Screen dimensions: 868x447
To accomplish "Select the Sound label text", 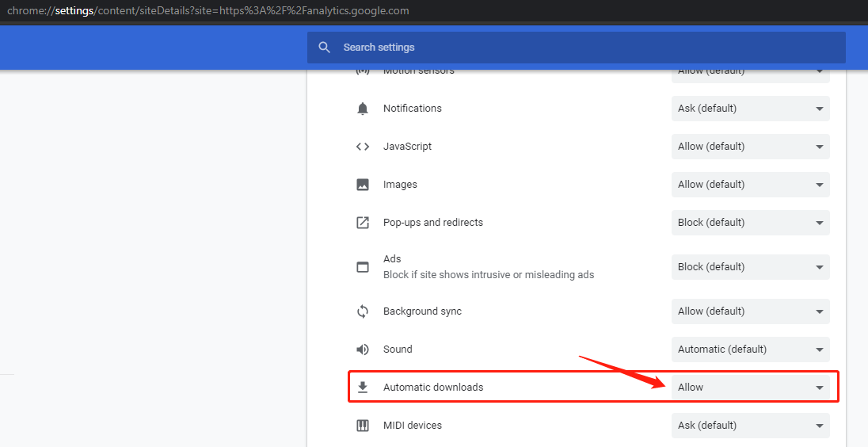I will click(398, 350).
